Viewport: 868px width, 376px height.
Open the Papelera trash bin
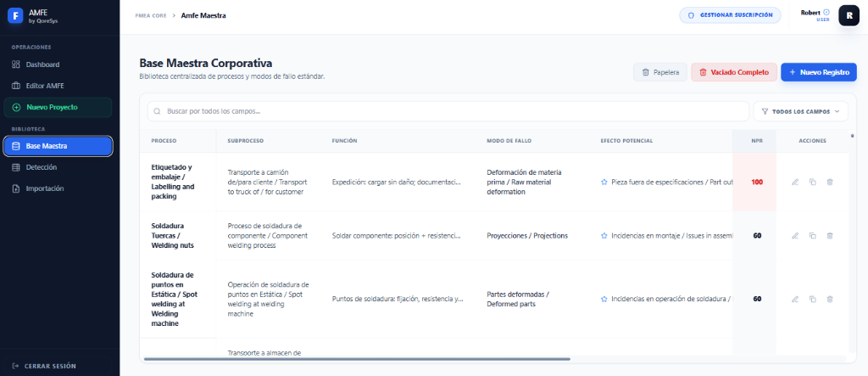[659, 72]
